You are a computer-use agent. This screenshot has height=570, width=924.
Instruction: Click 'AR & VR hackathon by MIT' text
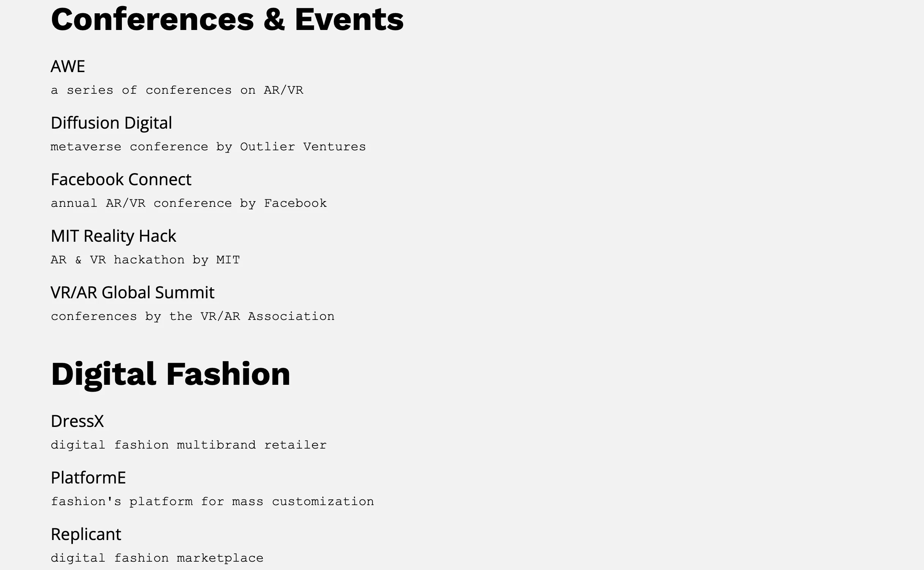click(x=145, y=260)
